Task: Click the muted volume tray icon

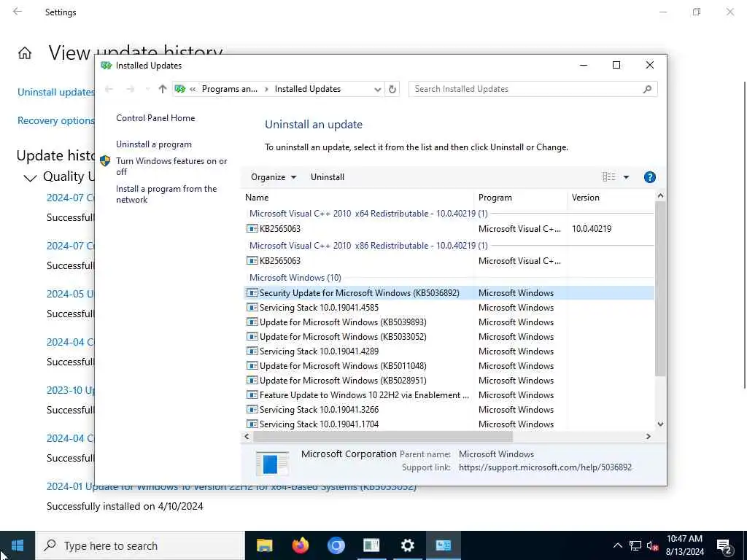Action: (652, 545)
